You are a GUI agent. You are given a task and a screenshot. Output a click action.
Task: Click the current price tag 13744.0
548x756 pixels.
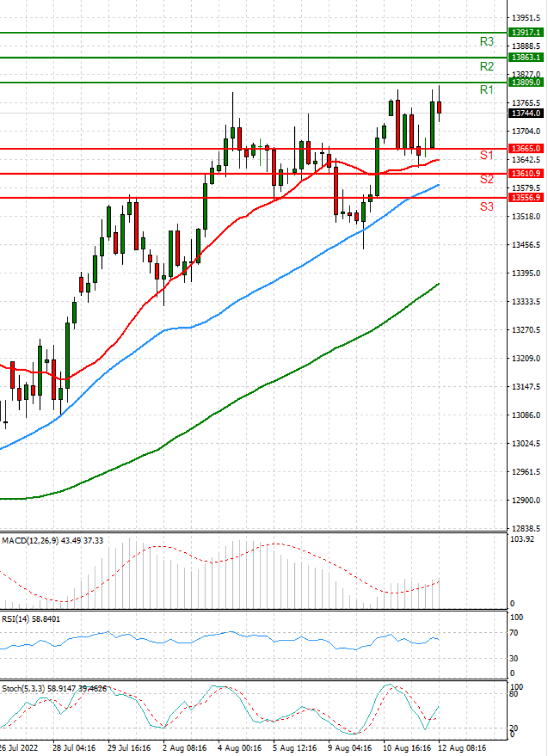point(526,113)
